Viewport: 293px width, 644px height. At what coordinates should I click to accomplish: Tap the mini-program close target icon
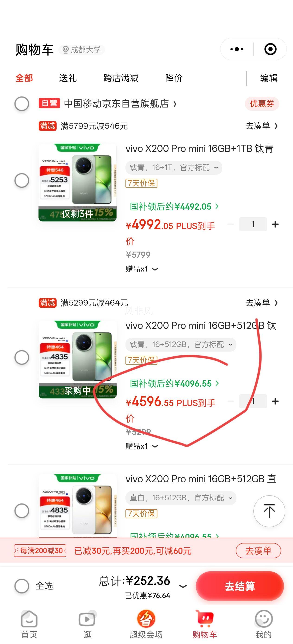tap(271, 49)
